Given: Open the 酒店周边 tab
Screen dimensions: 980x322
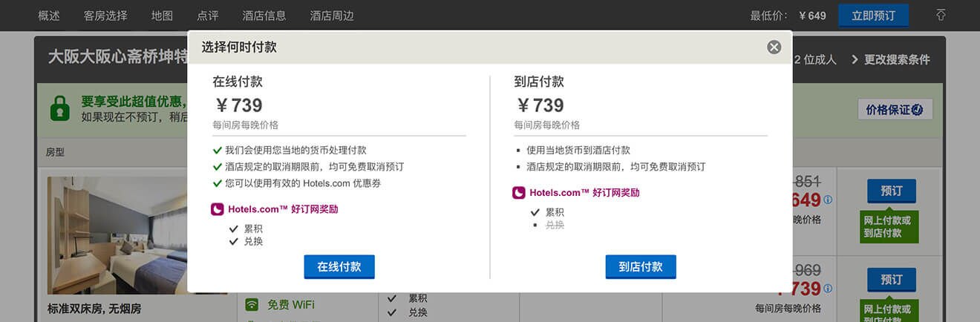Looking at the screenshot, I should pos(332,16).
